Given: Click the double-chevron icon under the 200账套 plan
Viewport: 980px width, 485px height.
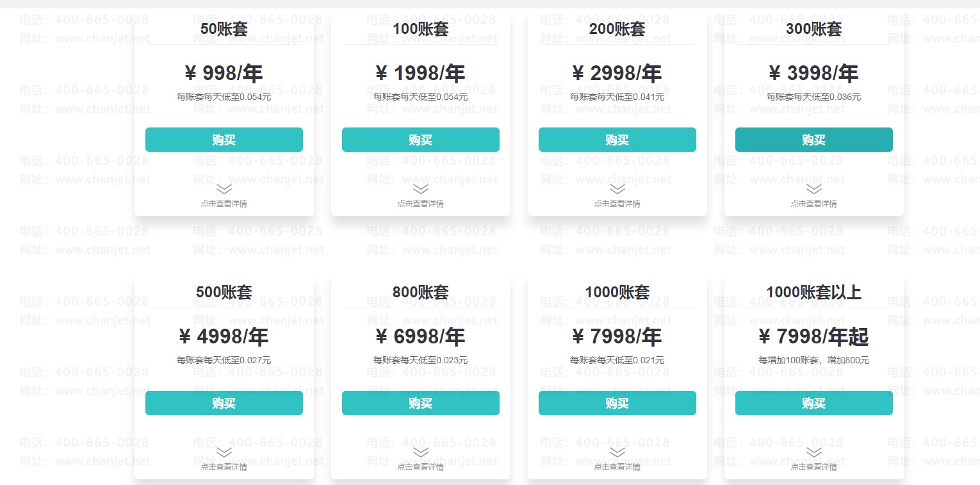Looking at the screenshot, I should 617,189.
